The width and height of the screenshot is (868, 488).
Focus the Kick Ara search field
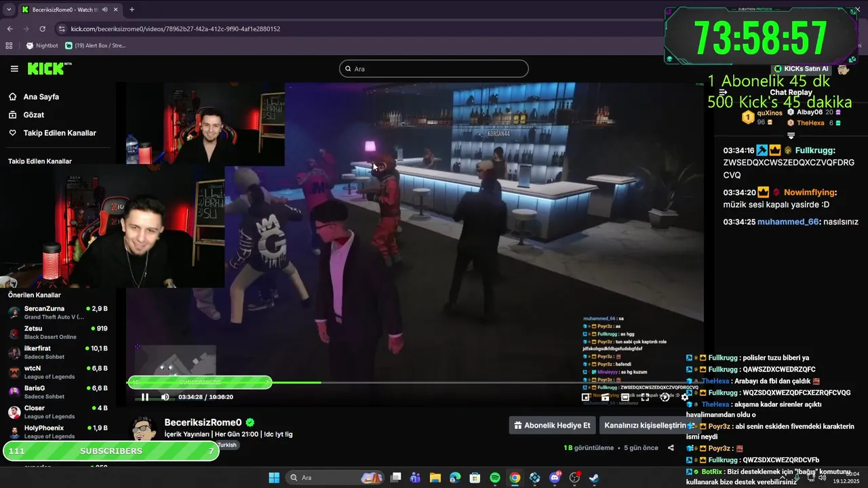tap(434, 68)
